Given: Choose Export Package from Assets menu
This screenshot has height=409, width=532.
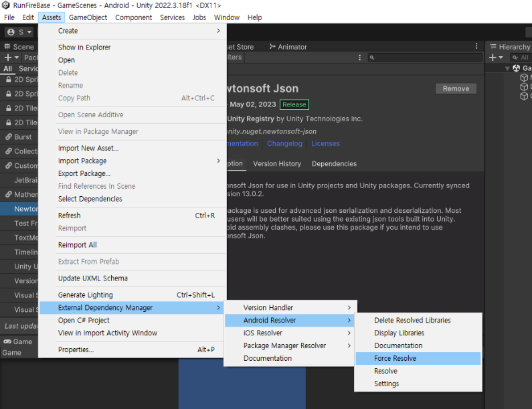Looking at the screenshot, I should click(132, 173).
